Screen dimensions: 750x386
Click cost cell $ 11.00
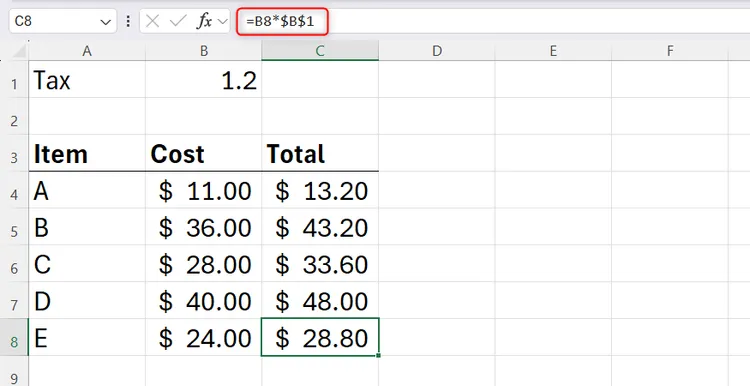[204, 190]
